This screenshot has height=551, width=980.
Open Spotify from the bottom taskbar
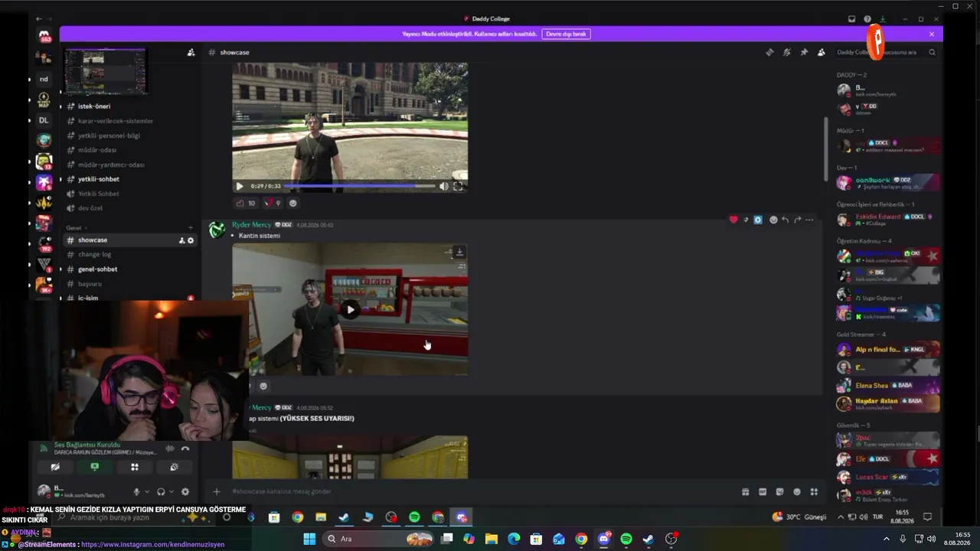(626, 539)
